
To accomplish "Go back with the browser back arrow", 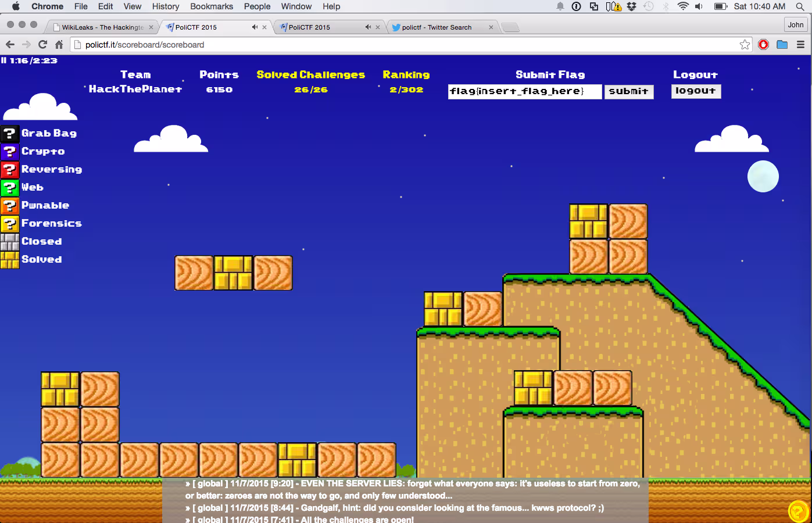I will (10, 45).
